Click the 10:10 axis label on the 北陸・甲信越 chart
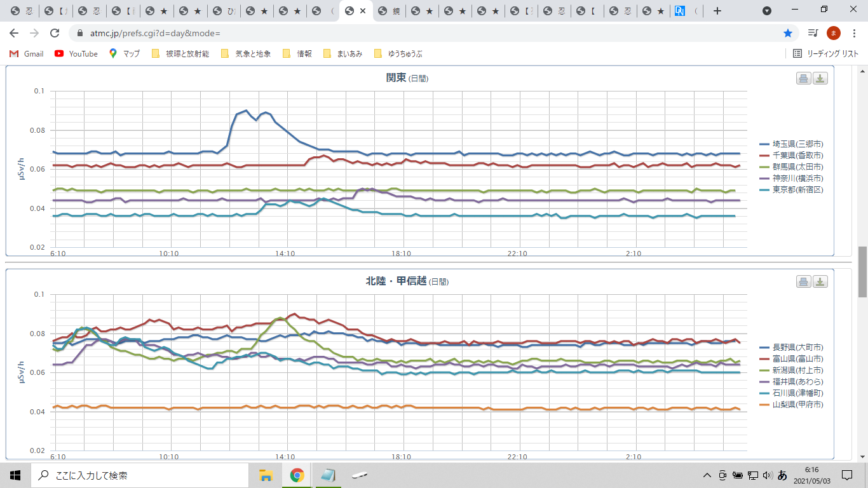The image size is (868, 488). pos(169,457)
